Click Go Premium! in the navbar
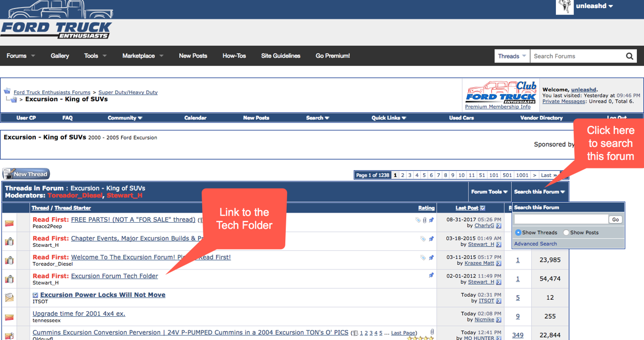Screen dimensions: 644x340 (x=333, y=56)
